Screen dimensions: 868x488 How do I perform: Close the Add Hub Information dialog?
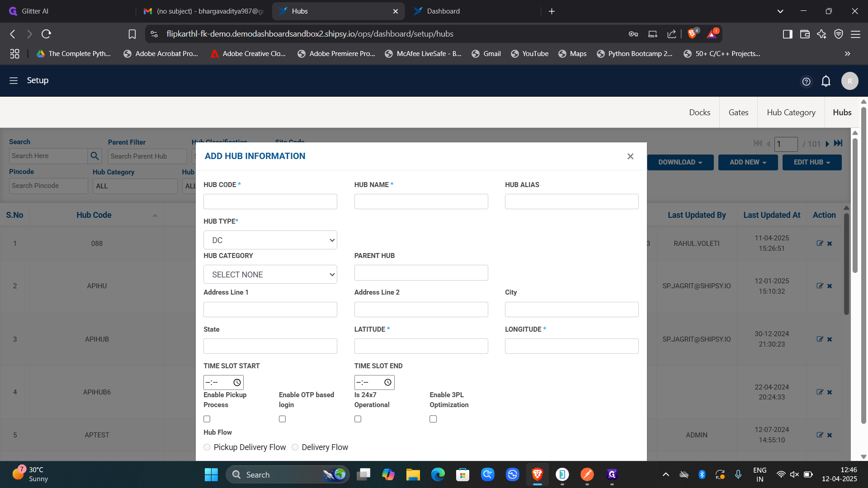630,156
